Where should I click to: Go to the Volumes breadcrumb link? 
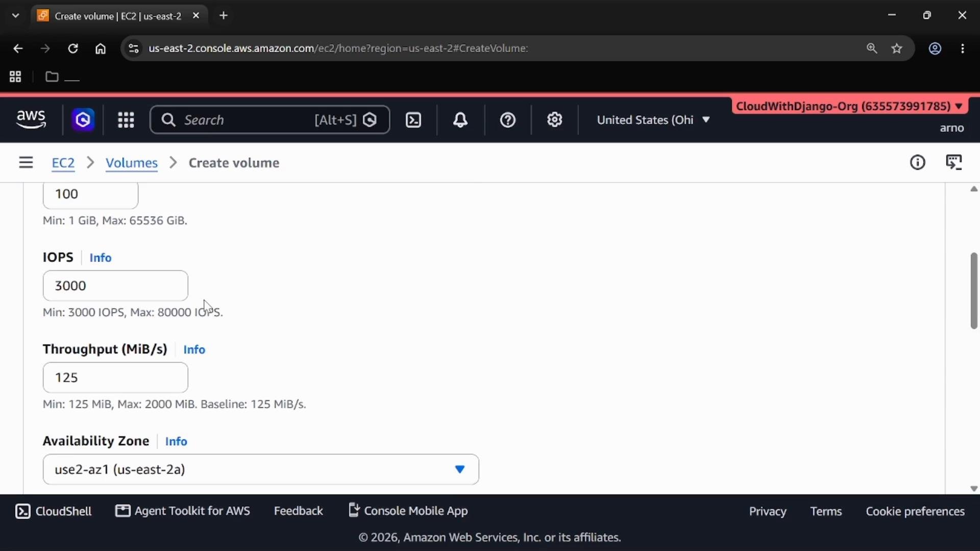(131, 163)
